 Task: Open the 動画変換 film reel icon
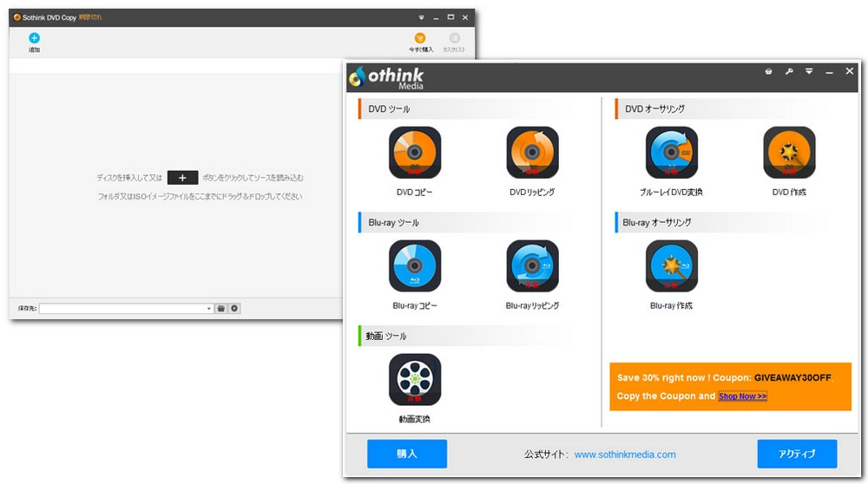click(x=415, y=379)
